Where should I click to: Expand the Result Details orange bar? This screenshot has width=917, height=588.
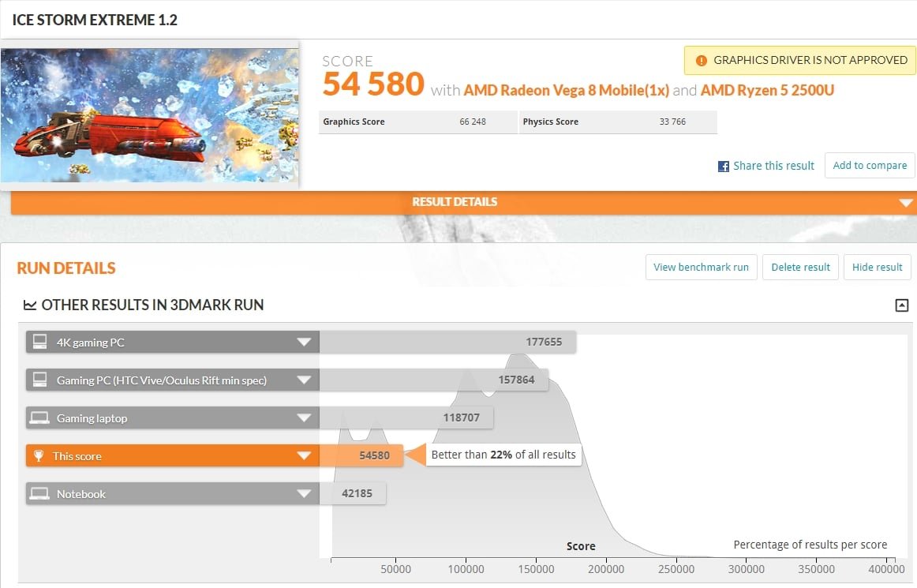pyautogui.click(x=464, y=202)
